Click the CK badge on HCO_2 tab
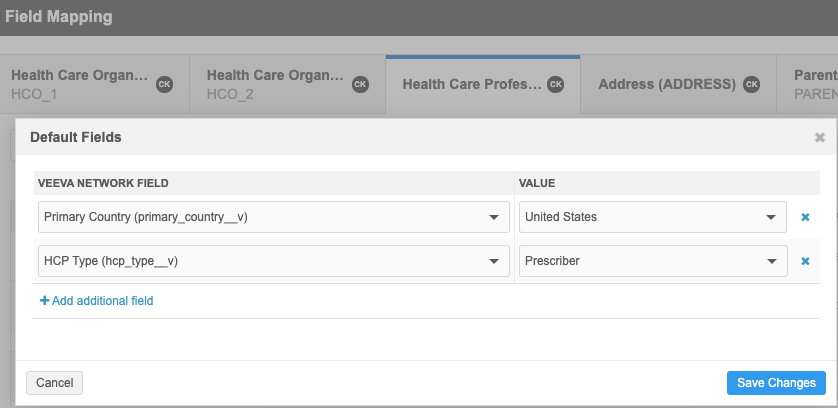The width and height of the screenshot is (838, 408). (x=360, y=84)
